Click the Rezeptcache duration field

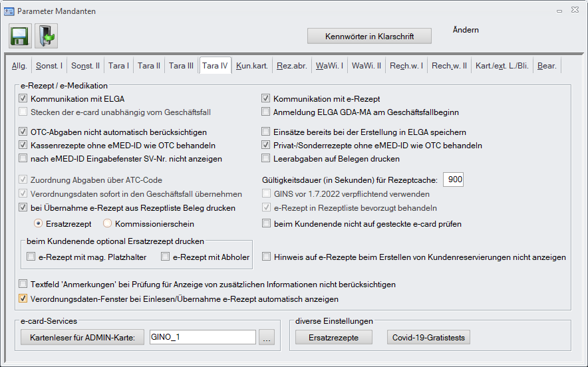[x=453, y=180]
